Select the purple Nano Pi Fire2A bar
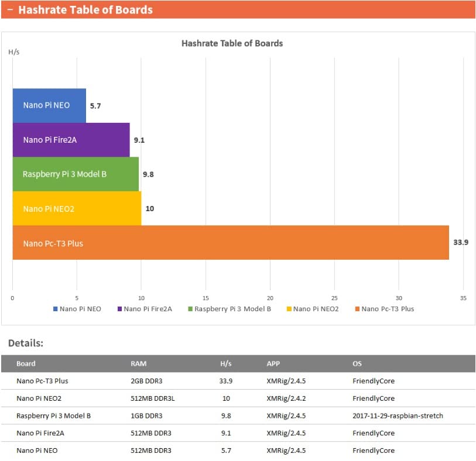The height and width of the screenshot is (461, 476). [71, 140]
